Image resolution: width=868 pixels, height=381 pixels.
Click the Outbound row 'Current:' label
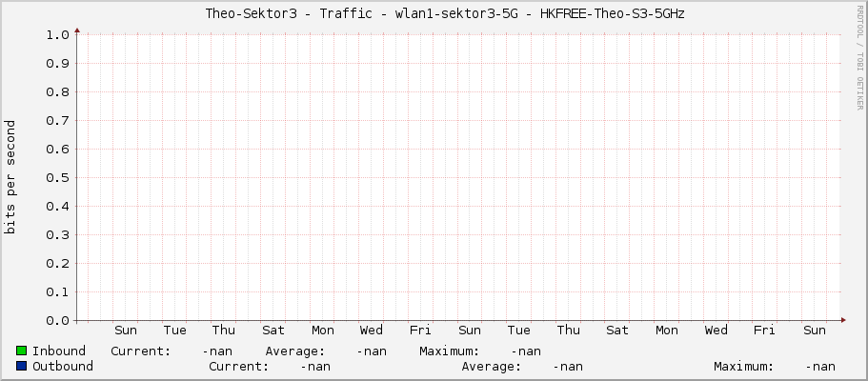coord(238,366)
